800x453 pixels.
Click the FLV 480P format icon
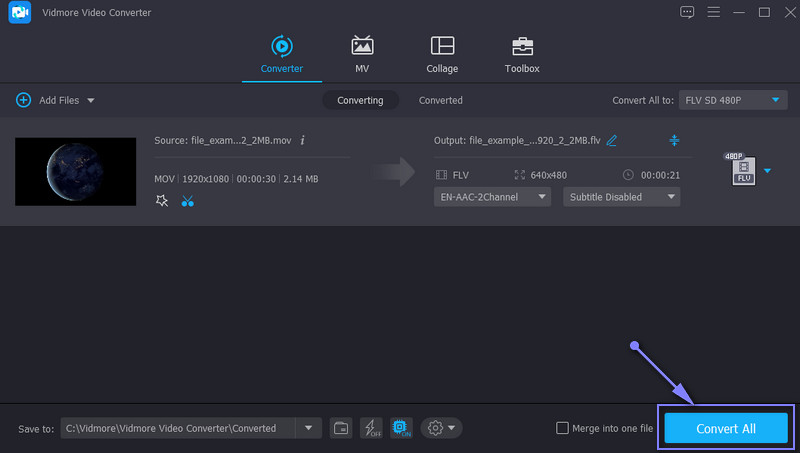coord(743,172)
